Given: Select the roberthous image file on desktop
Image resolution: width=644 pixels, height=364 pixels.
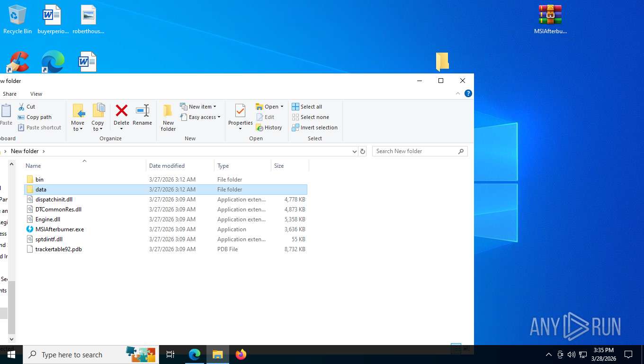Looking at the screenshot, I should point(89,20).
